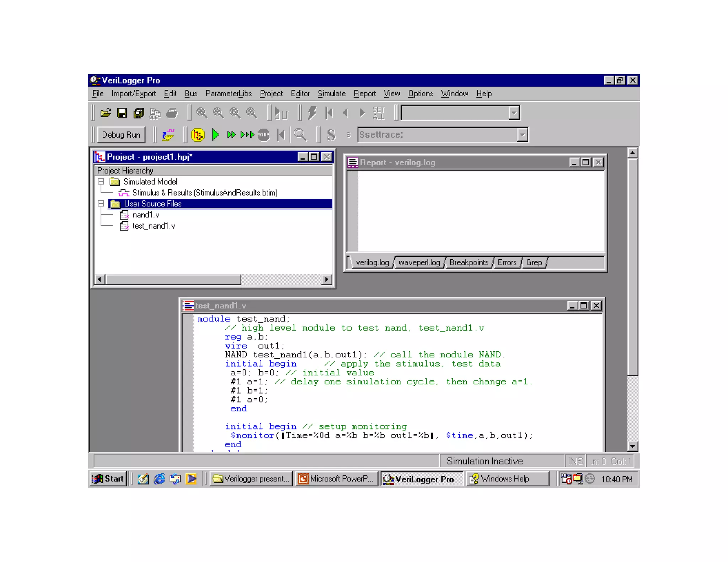This screenshot has height=562, width=728.
Task: Switch to the Breakpoints tab
Action: pyautogui.click(x=469, y=263)
